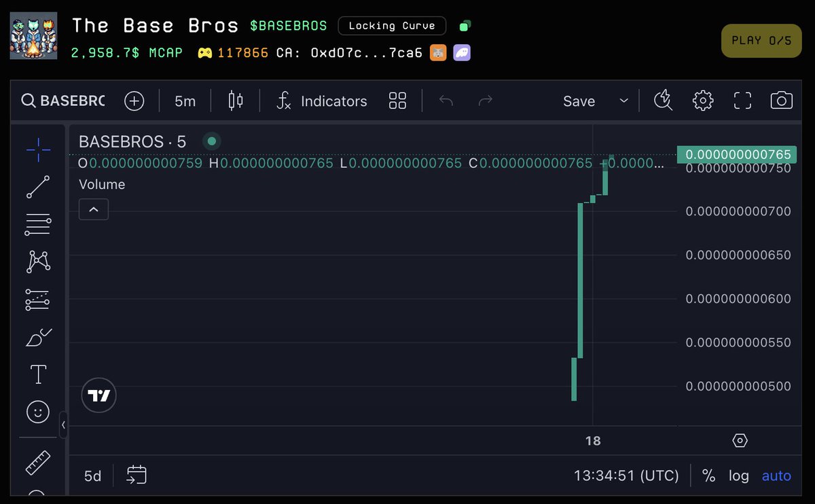
Task: Enter fullscreen chart mode
Action: [x=742, y=101]
